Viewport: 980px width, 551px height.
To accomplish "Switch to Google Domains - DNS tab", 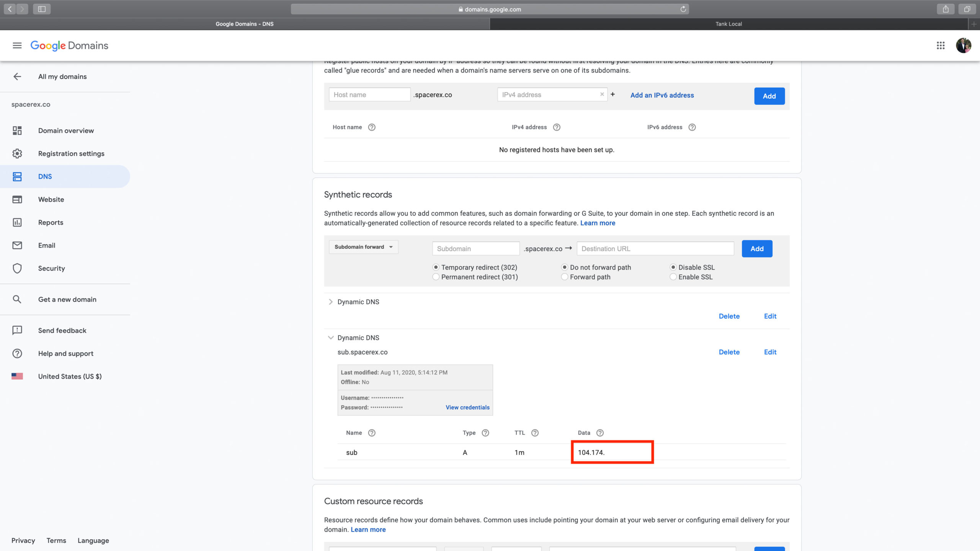I will [245, 24].
